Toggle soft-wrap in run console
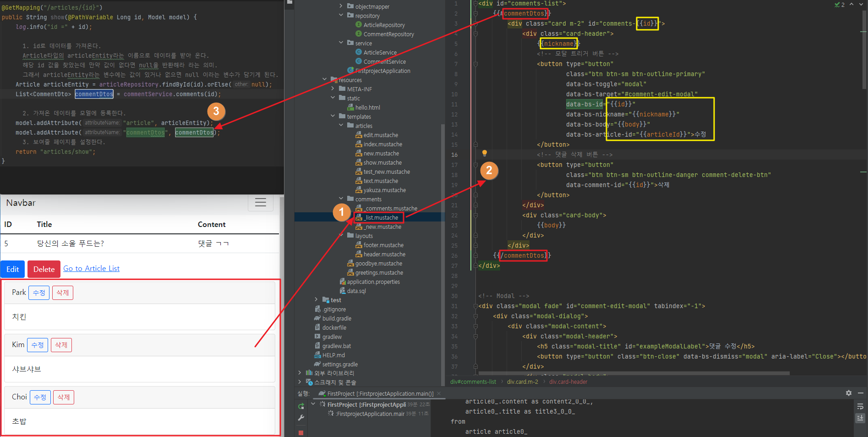Image resolution: width=868 pixels, height=437 pixels. [860, 406]
